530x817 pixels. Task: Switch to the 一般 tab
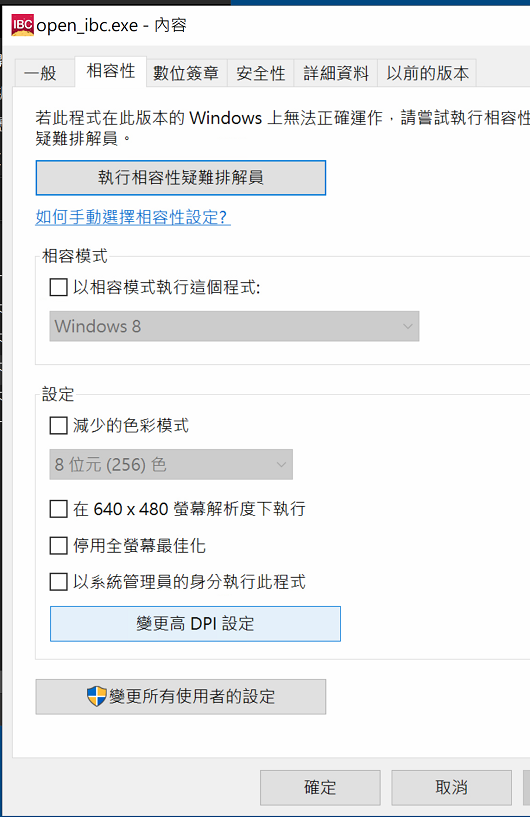[40, 73]
